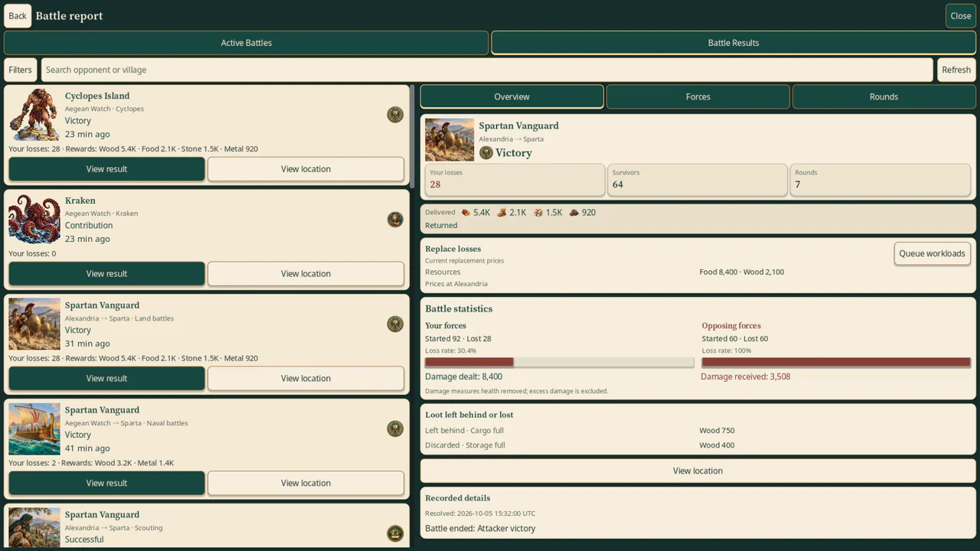Open the Rounds tab
This screenshot has width=980, height=551.
pyautogui.click(x=884, y=96)
